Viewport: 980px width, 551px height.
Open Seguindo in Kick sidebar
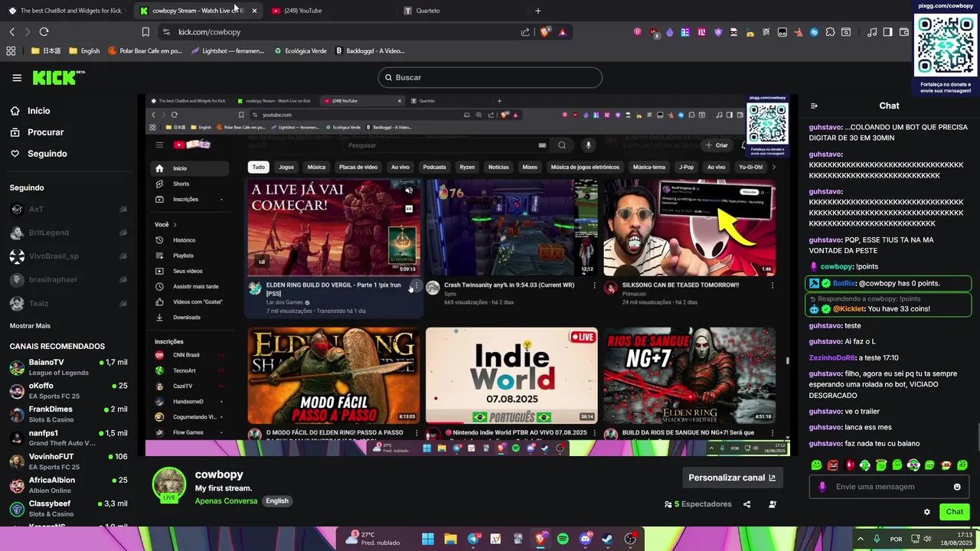click(x=47, y=154)
